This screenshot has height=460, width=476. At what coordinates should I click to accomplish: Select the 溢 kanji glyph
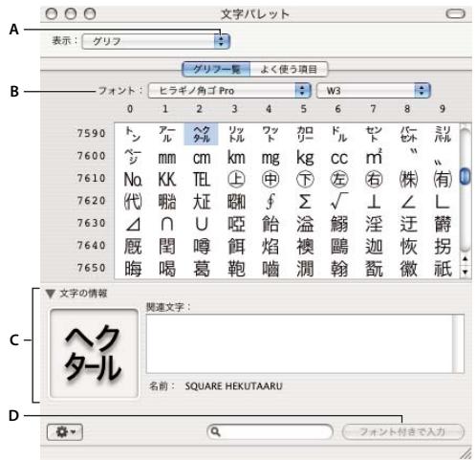305,224
